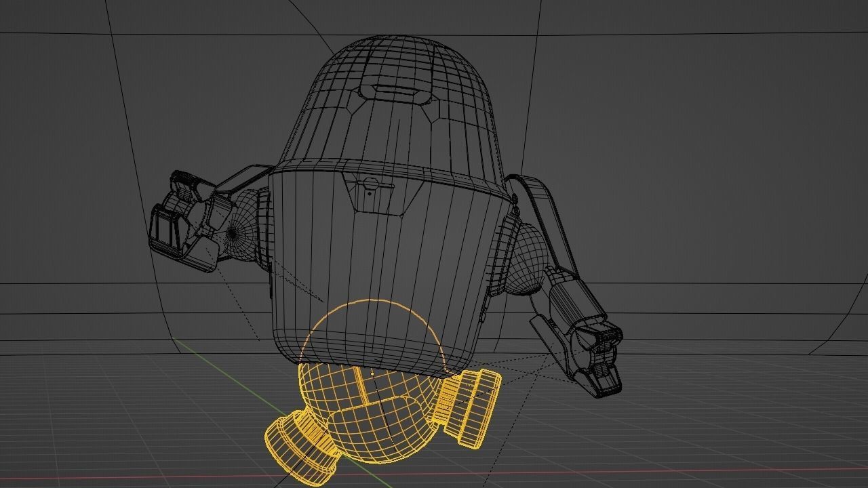The image size is (868, 488).
Task: Click the yellow selected ball base
Action: (x=370, y=381)
